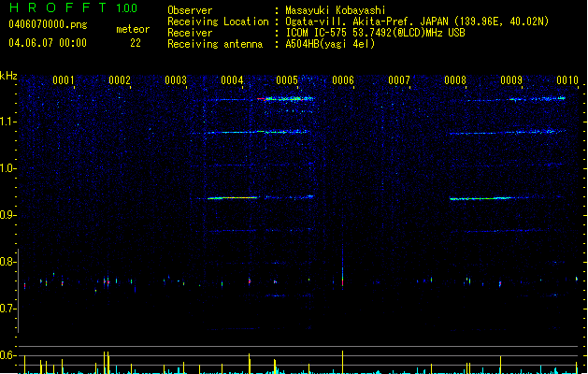Click the Observer label
The image size is (588, 374).
coord(190,10)
